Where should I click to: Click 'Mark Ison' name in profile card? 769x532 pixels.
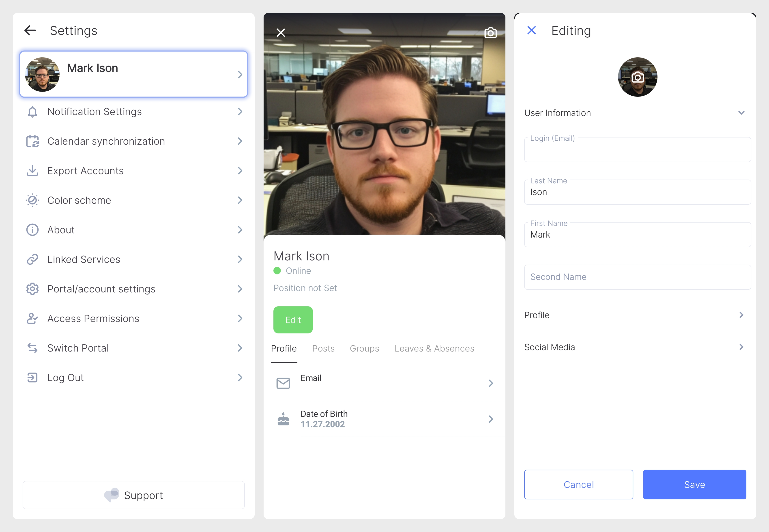pos(301,256)
